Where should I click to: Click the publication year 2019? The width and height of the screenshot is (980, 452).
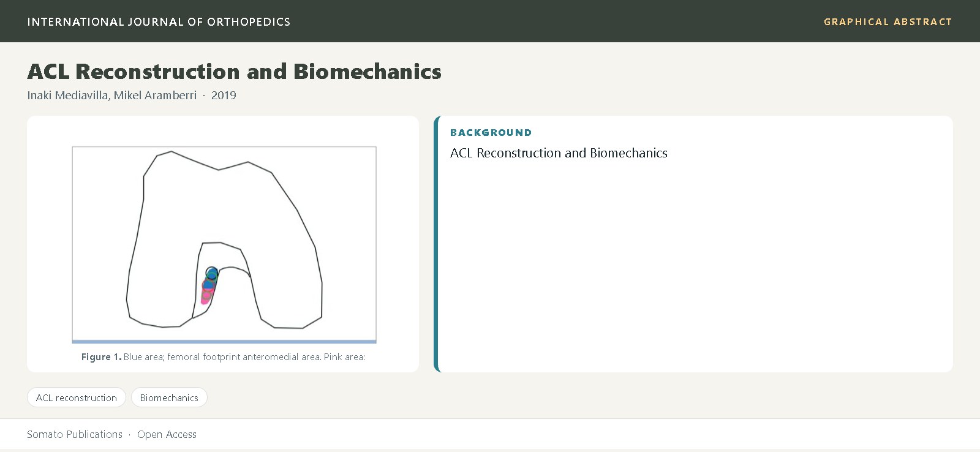[224, 95]
